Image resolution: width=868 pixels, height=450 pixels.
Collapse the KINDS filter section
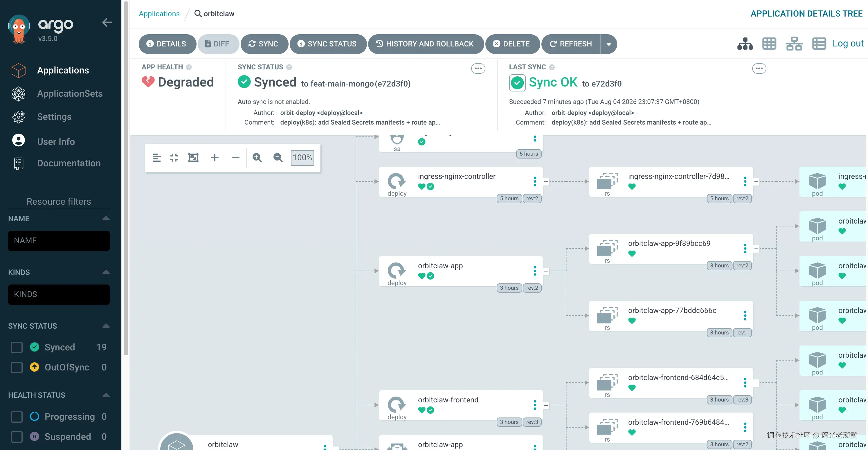click(106, 272)
